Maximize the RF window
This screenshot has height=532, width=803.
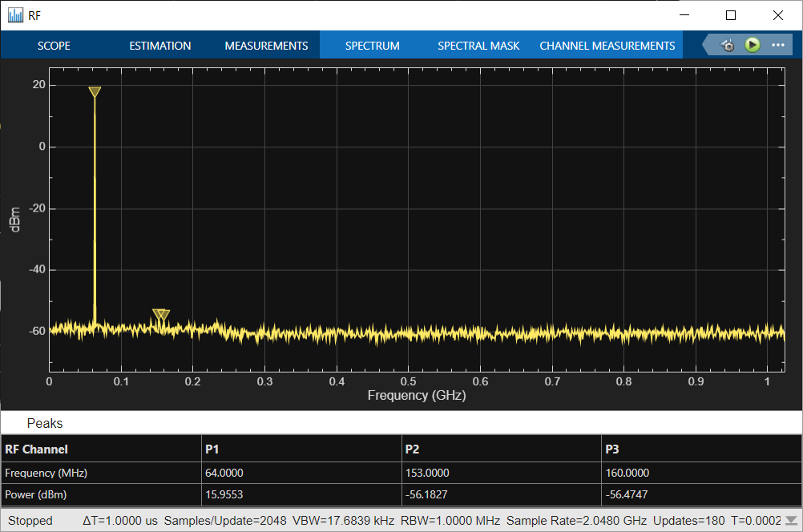pos(730,15)
